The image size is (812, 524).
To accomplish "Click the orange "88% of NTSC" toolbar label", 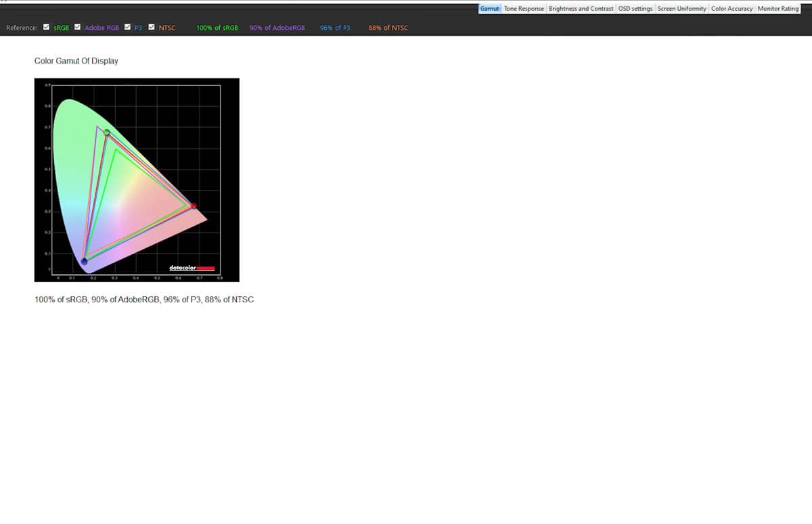I will tap(388, 28).
